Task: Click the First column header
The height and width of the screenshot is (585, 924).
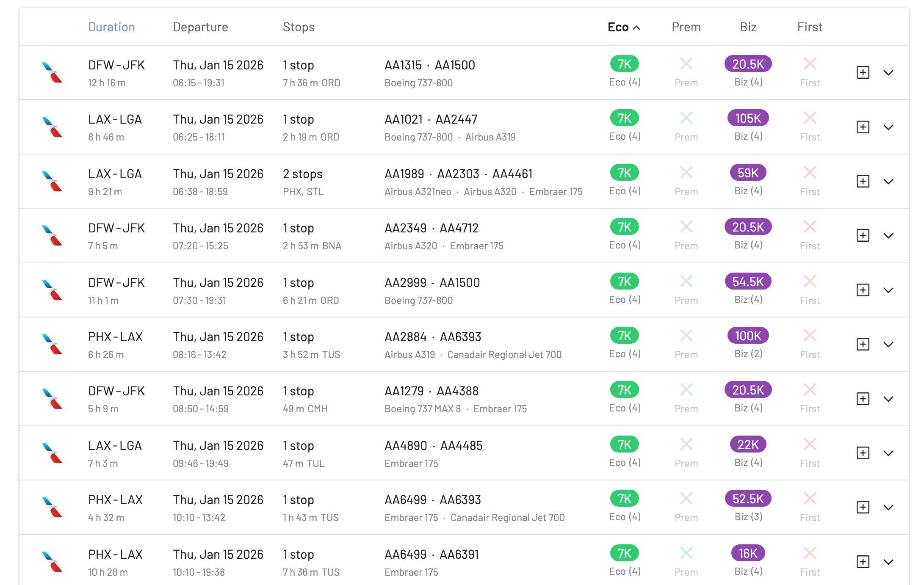Action: coord(809,27)
